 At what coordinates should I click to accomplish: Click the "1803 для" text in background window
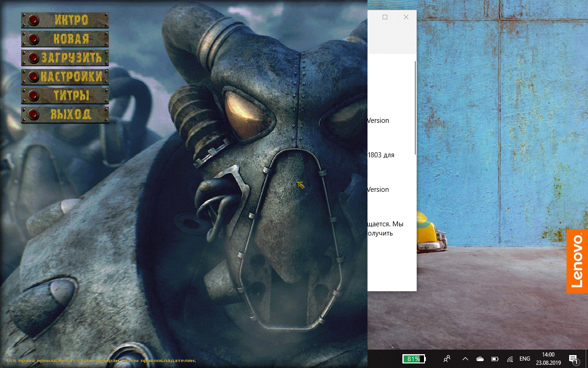coord(381,155)
